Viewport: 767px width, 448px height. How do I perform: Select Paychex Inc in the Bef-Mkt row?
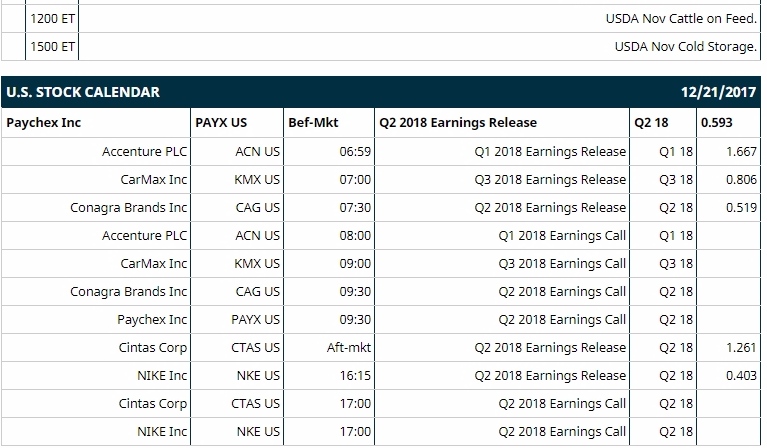pos(44,123)
